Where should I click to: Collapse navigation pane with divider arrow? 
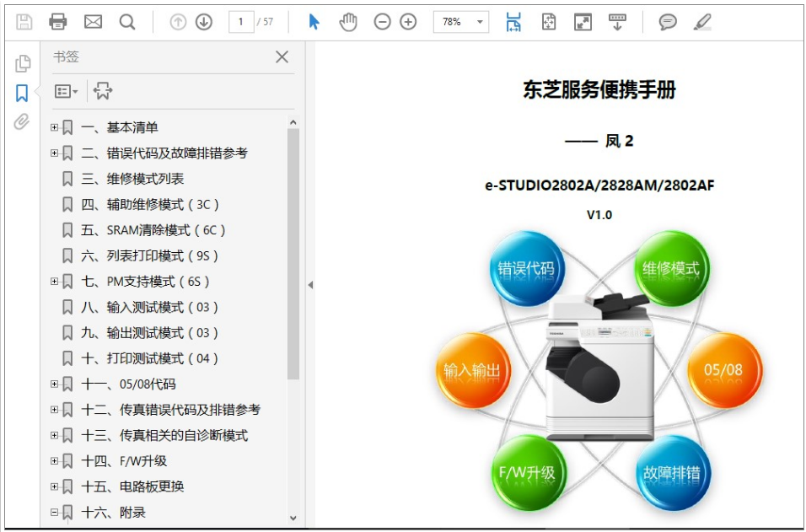point(310,285)
